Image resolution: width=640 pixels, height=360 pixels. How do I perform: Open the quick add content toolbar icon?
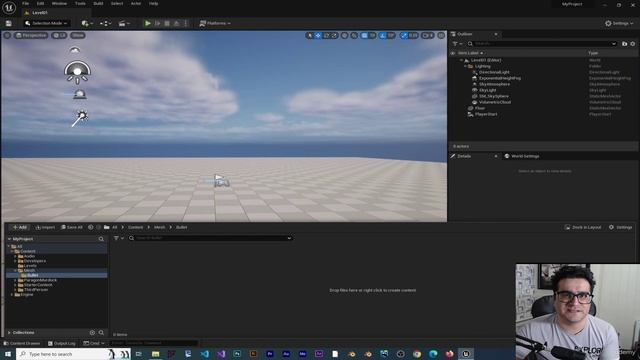[87, 23]
